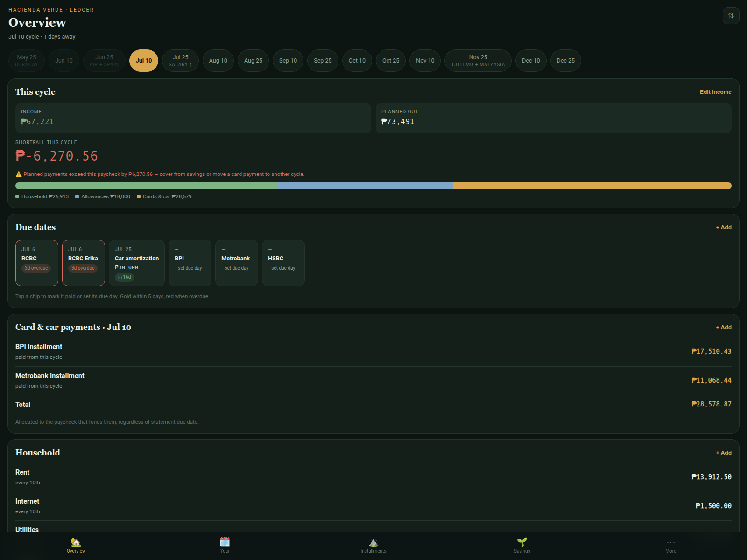The image size is (747, 560).
Task: Select the Dec 25 cycle
Action: click(x=565, y=61)
